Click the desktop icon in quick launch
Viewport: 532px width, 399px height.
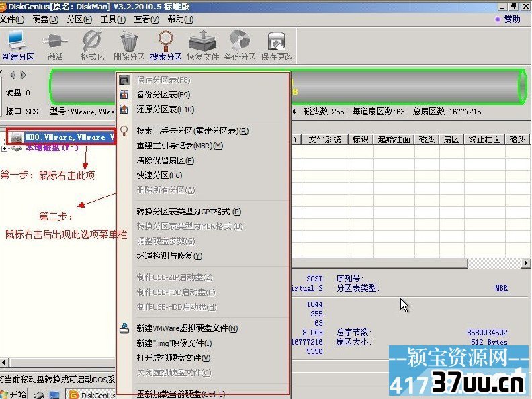pos(54,395)
